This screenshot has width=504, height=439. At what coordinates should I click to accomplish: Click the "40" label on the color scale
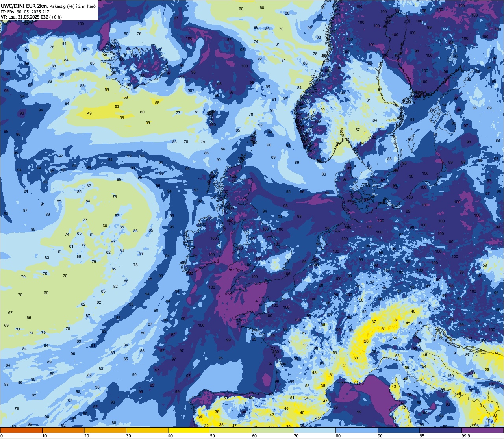click(x=170, y=436)
